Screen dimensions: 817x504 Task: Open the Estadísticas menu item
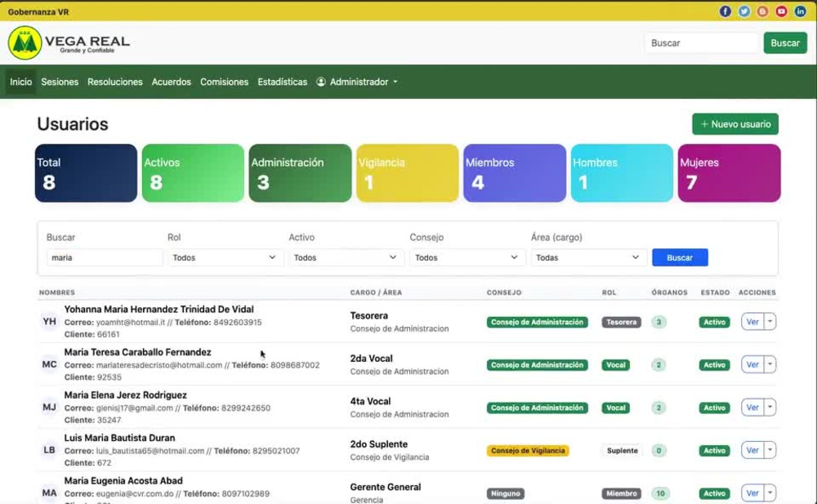click(283, 82)
